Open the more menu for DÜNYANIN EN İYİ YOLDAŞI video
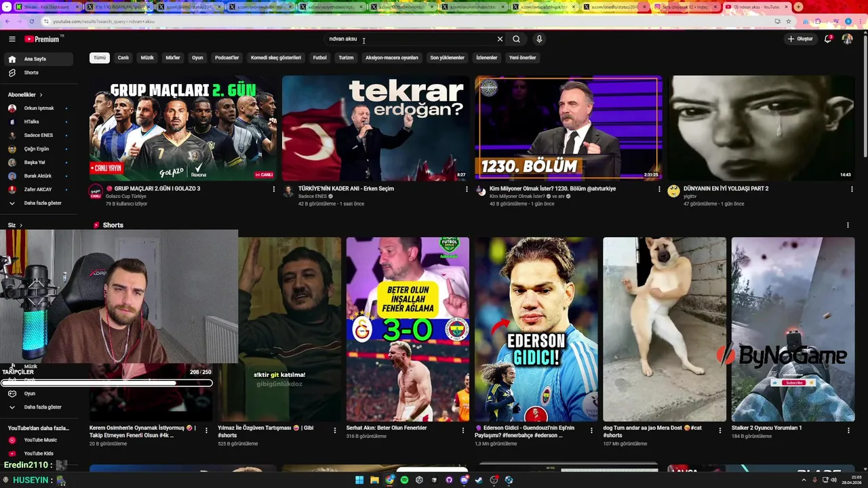Image resolution: width=868 pixels, height=488 pixels. point(852,189)
